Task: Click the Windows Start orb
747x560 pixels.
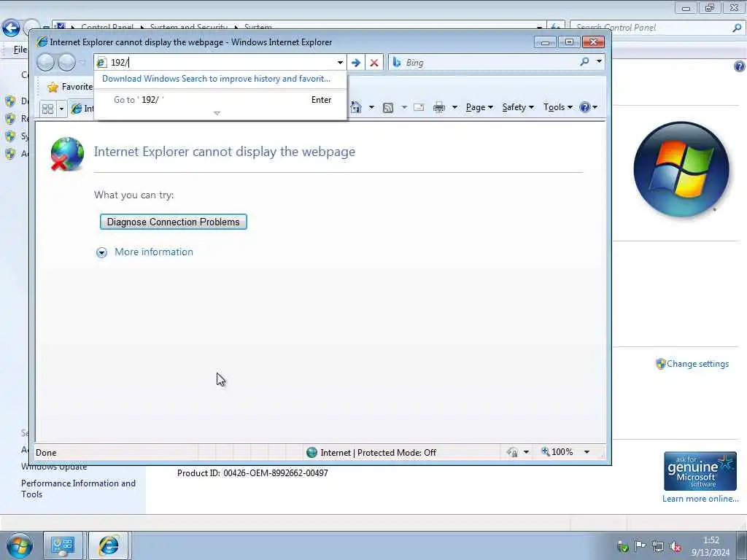Action: (x=20, y=545)
